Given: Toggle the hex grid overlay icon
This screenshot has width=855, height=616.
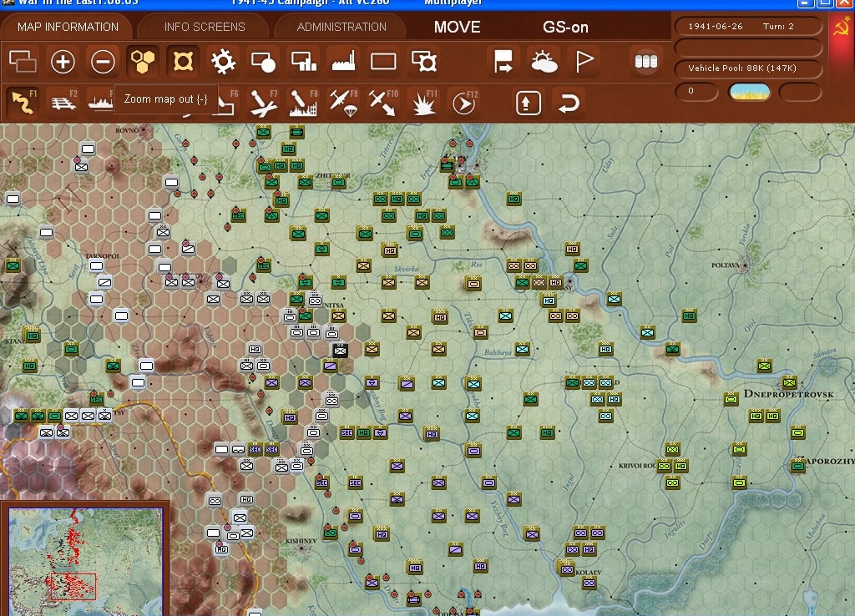Looking at the screenshot, I should click(x=142, y=61).
